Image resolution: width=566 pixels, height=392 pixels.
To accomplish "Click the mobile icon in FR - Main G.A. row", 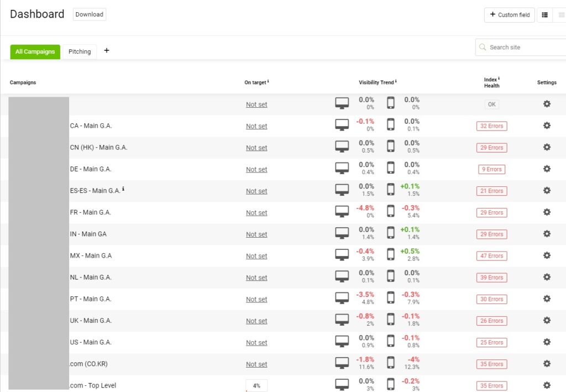I will pos(391,211).
